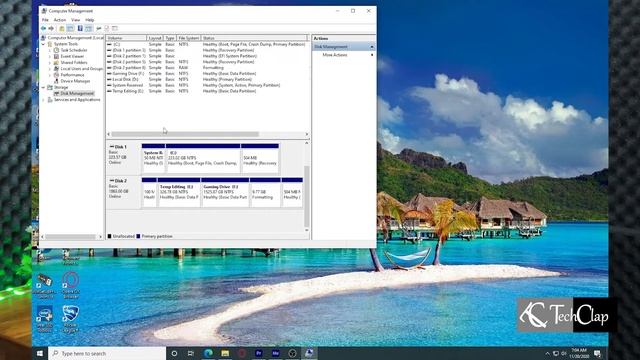Expand the Performance node
The height and width of the screenshot is (360, 640).
(50, 75)
